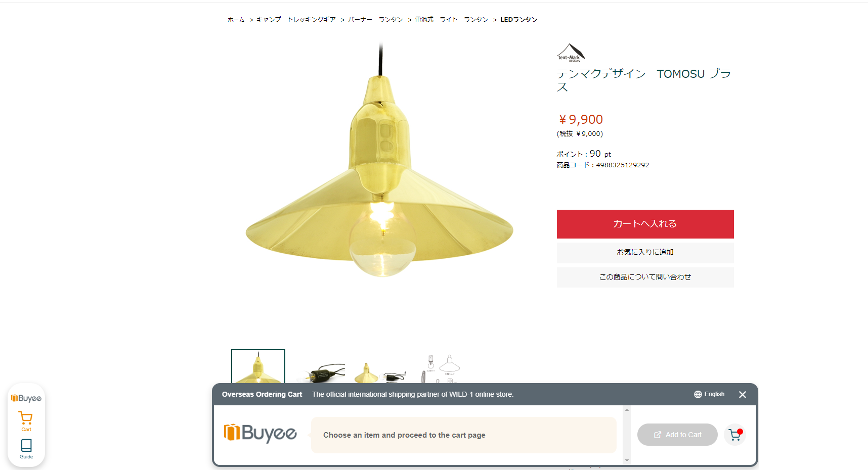The height and width of the screenshot is (470, 868).
Task: Click the globe English language selector
Action: click(709, 394)
